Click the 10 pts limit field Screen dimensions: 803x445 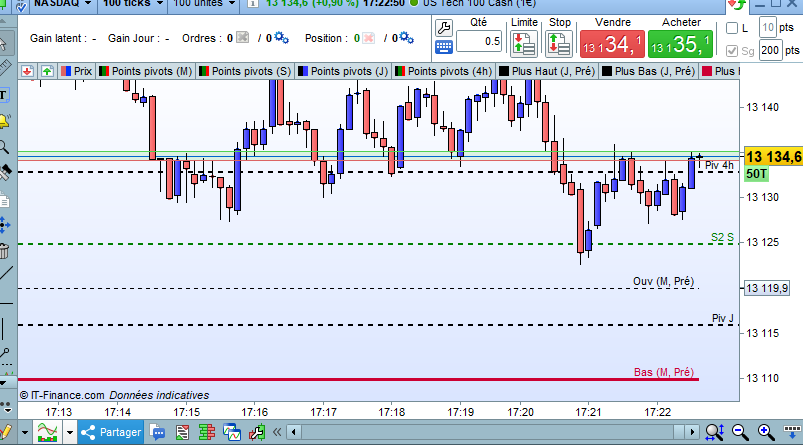(768, 27)
